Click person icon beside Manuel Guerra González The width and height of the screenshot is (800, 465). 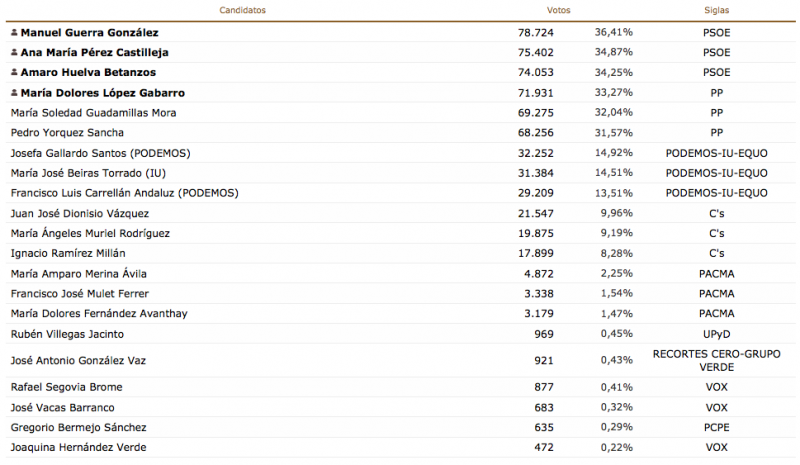point(14,33)
